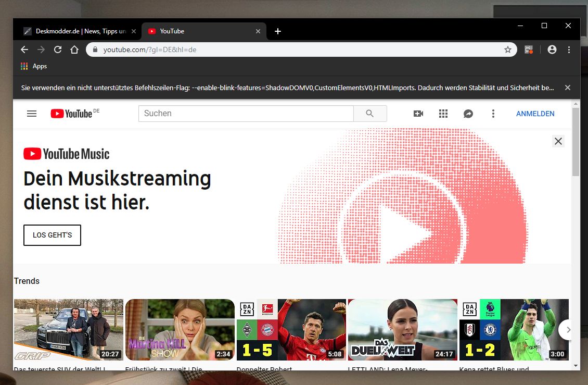Open Apps shortcut in bookmarks bar
Viewport: 588px width, 385px height.
(x=34, y=66)
